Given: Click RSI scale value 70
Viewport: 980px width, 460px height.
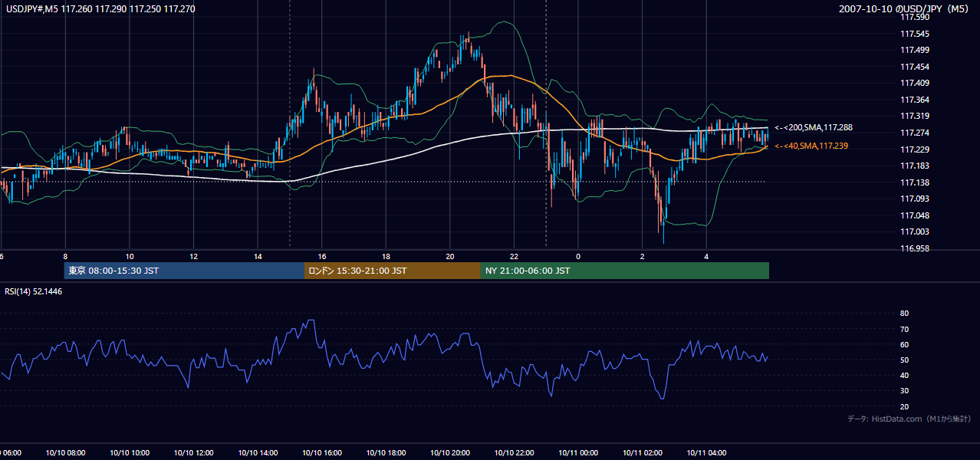Looking at the screenshot, I should tap(905, 329).
